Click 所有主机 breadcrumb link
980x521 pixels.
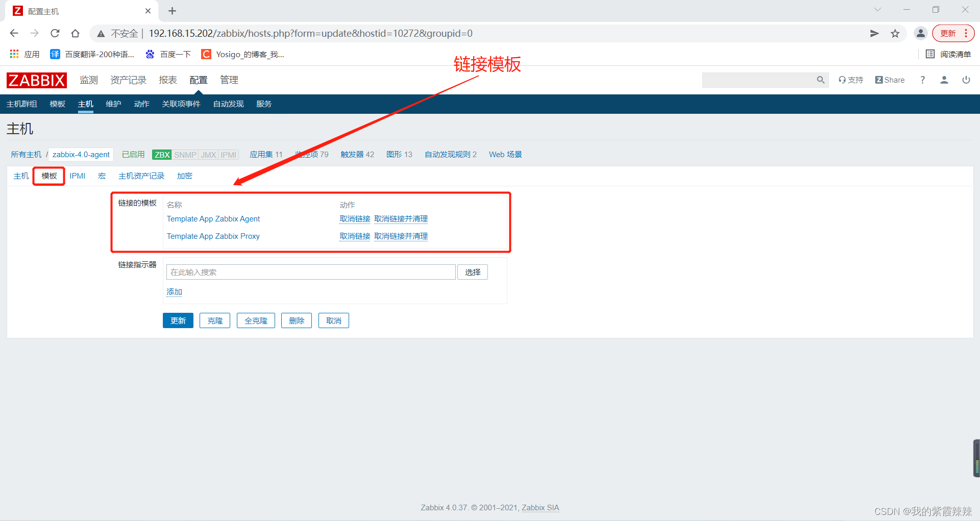coord(26,155)
